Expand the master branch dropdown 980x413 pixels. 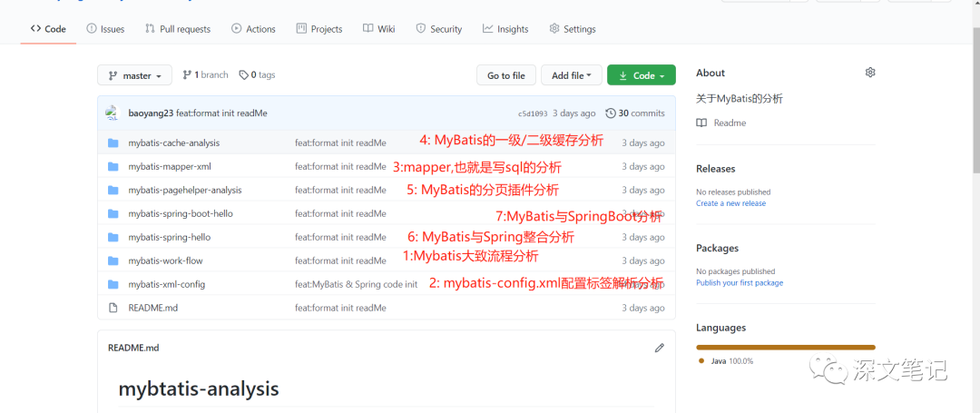pos(134,75)
